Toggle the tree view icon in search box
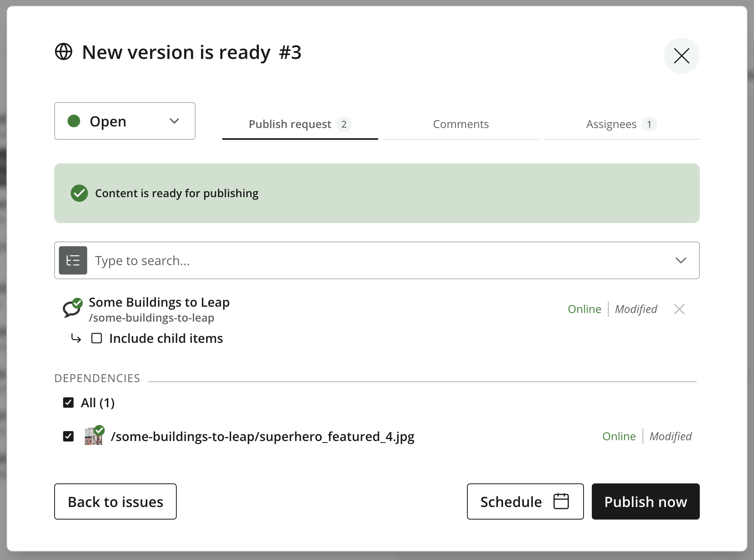This screenshot has height=560, width=754. [x=73, y=260]
